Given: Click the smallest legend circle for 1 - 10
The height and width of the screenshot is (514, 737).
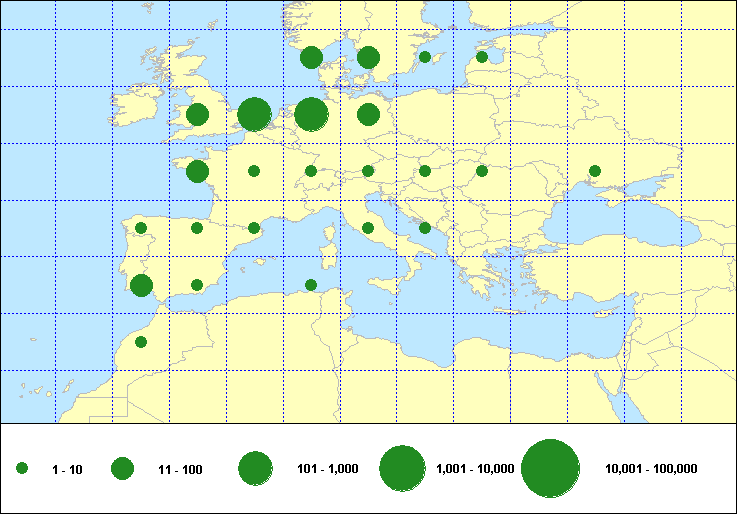Looking at the screenshot, I should click(22, 468).
